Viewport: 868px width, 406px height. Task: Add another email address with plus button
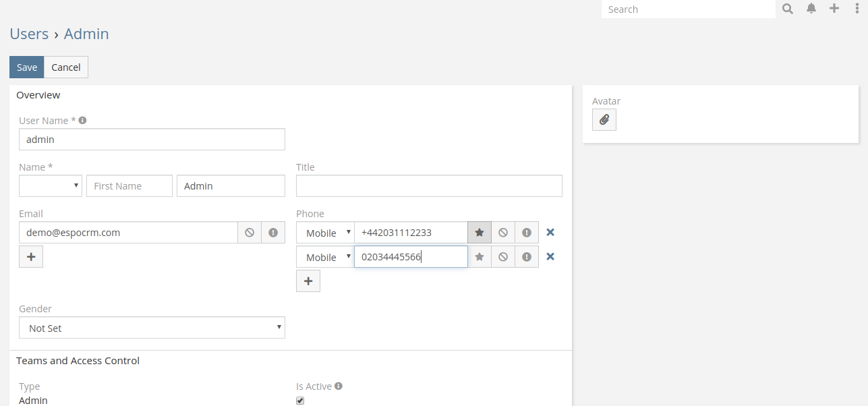coord(31,257)
